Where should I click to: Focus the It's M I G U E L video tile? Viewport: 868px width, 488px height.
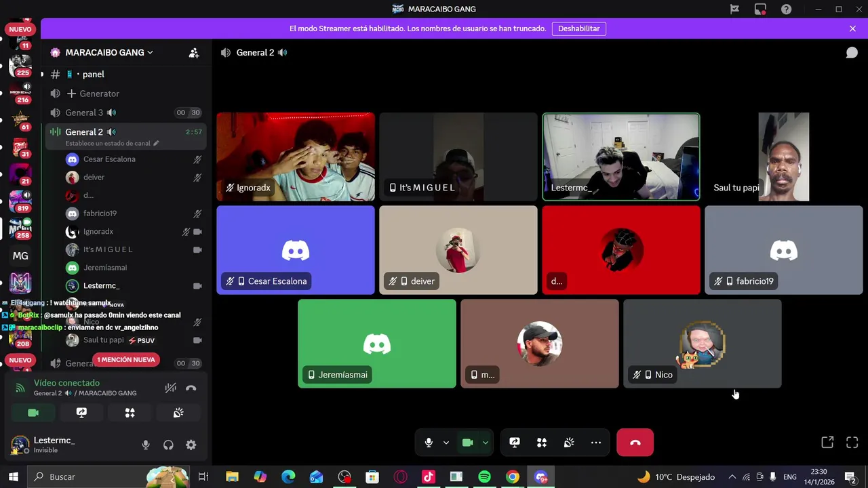click(x=458, y=157)
